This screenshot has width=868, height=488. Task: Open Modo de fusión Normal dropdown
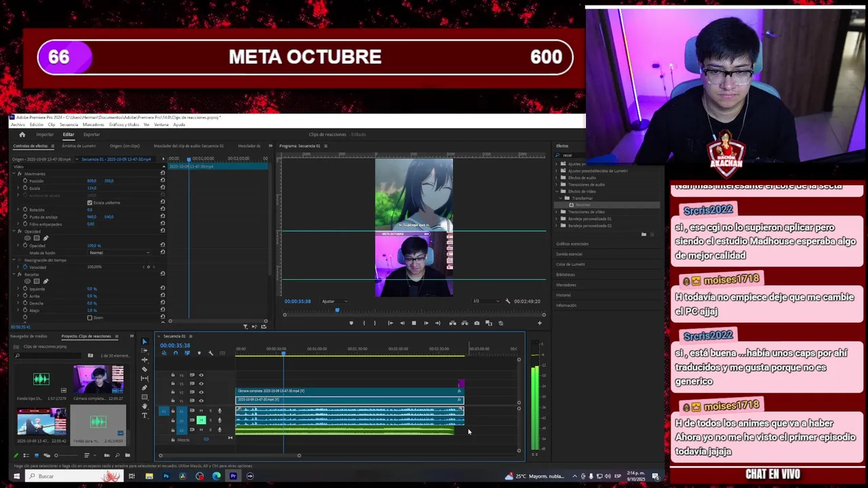click(119, 253)
